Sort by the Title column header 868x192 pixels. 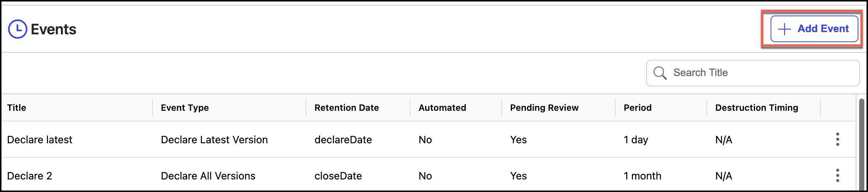click(x=17, y=108)
